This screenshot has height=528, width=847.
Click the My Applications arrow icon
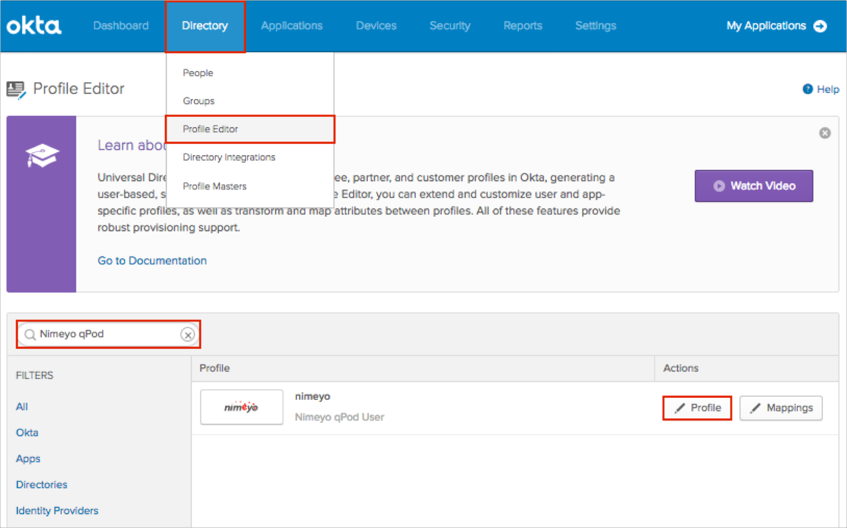[x=820, y=26]
